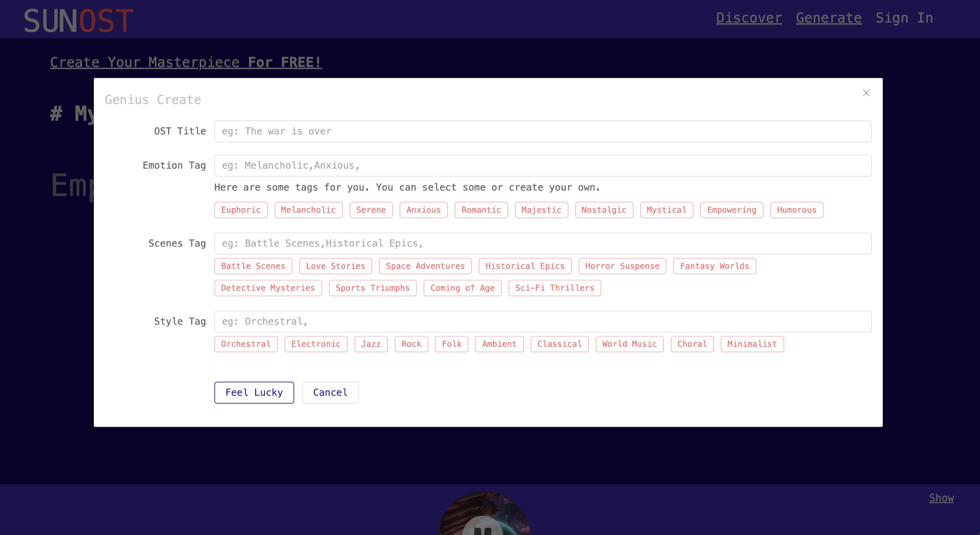Viewport: 980px width, 535px height.
Task: Select the Orchestral style tag
Action: (x=246, y=344)
